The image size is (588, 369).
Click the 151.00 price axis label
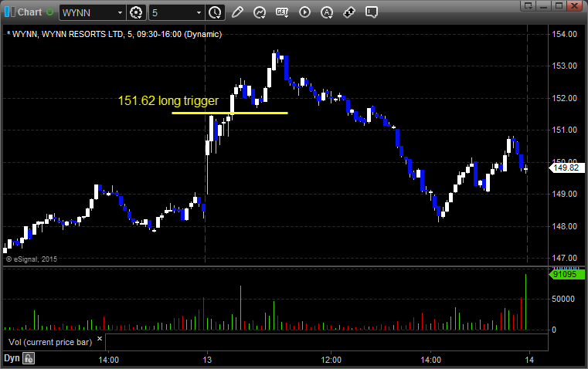pyautogui.click(x=564, y=130)
